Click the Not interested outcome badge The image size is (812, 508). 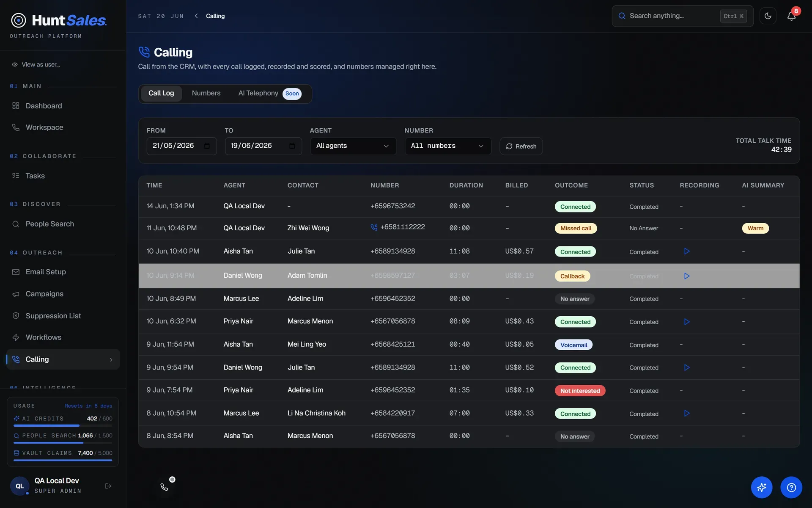coord(580,391)
